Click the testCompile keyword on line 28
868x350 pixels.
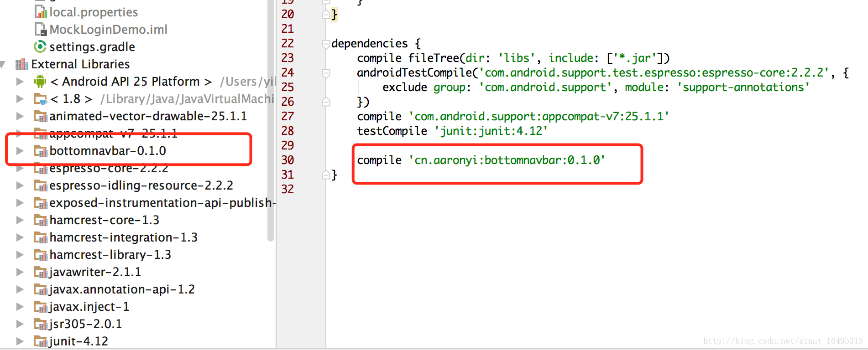point(392,131)
